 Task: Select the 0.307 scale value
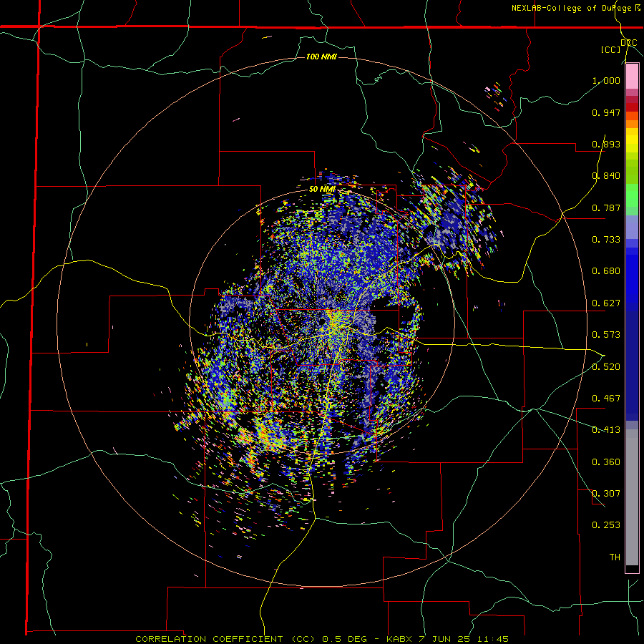[x=606, y=494]
